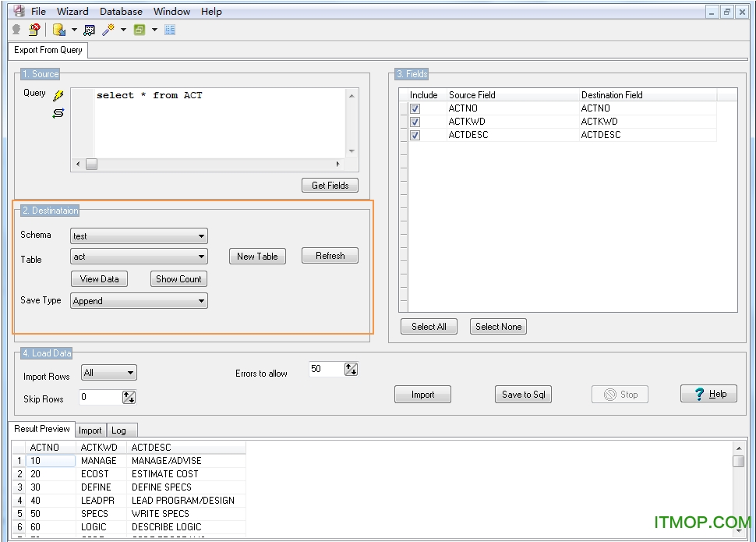Click the table browser icon on the toolbar
This screenshot has width=756, height=542.
89,30
